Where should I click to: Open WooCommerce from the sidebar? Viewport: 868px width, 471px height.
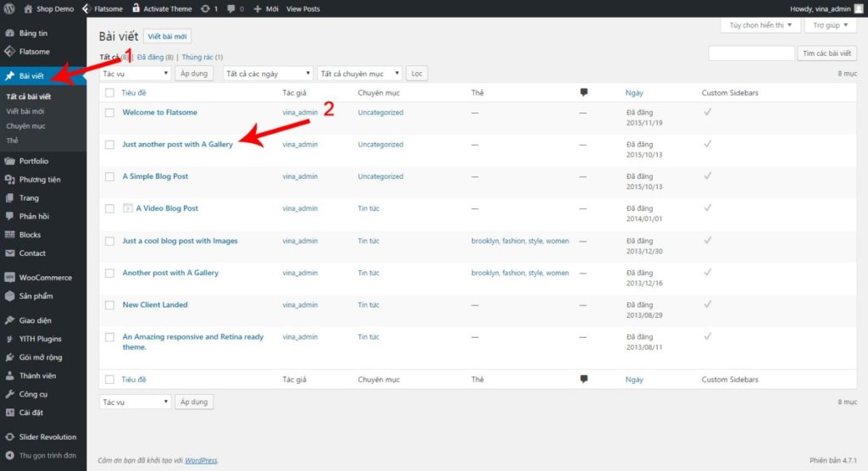point(45,278)
